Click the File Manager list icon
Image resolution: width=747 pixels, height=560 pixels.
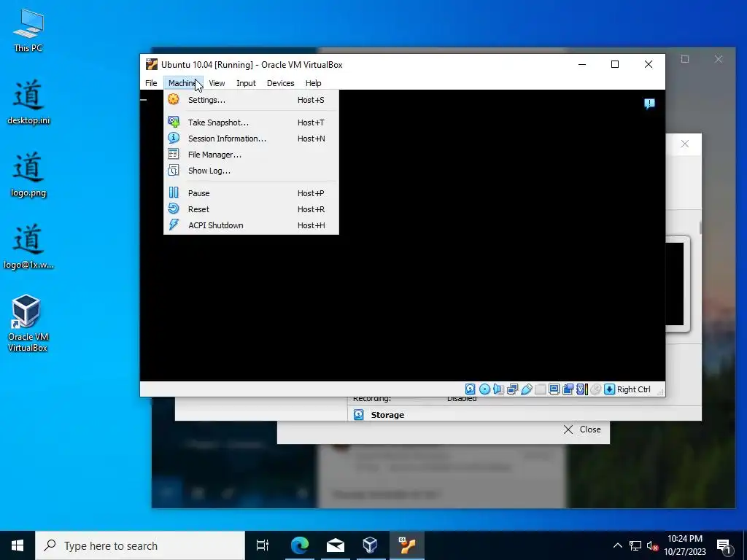tap(174, 154)
